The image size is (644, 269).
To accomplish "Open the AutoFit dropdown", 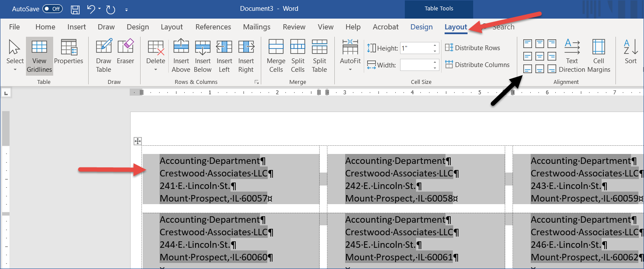I will coord(350,56).
